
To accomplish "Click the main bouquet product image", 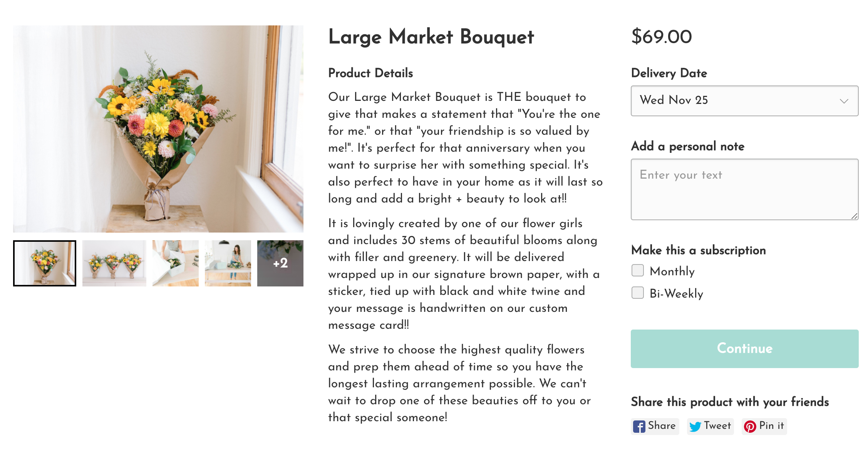I will [158, 129].
